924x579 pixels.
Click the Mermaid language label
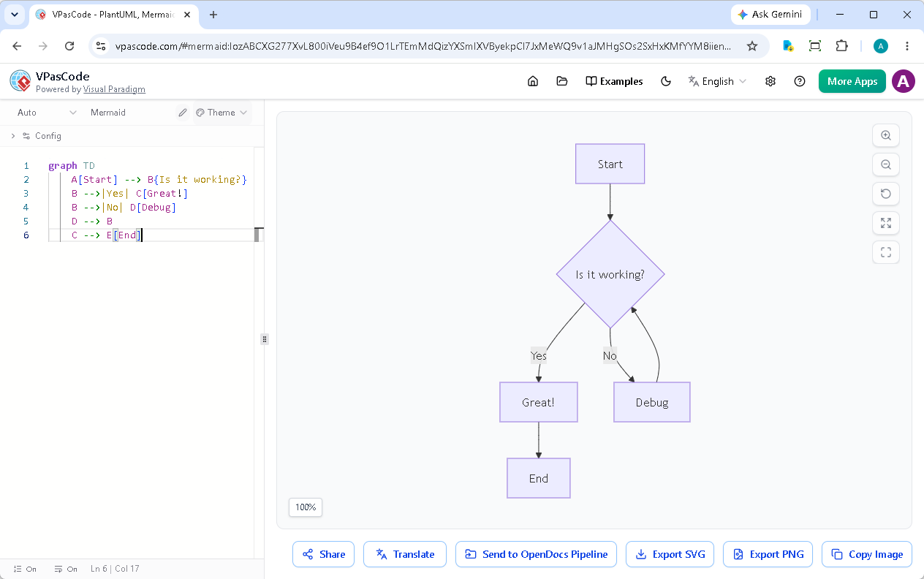[108, 113]
